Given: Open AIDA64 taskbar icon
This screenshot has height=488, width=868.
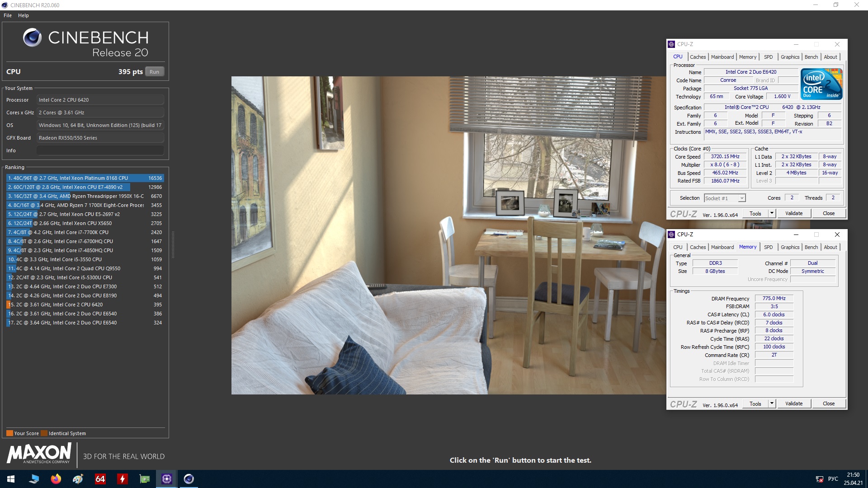Looking at the screenshot, I should point(100,479).
